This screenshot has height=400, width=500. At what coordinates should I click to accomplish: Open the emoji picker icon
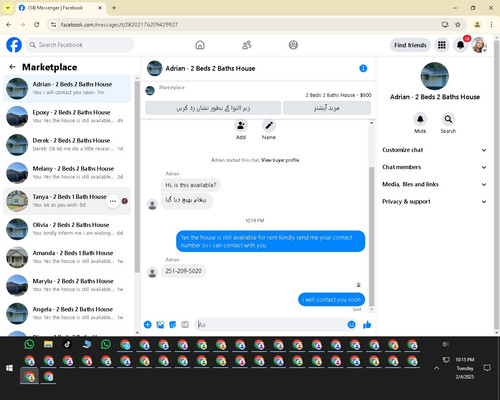tap(351, 324)
